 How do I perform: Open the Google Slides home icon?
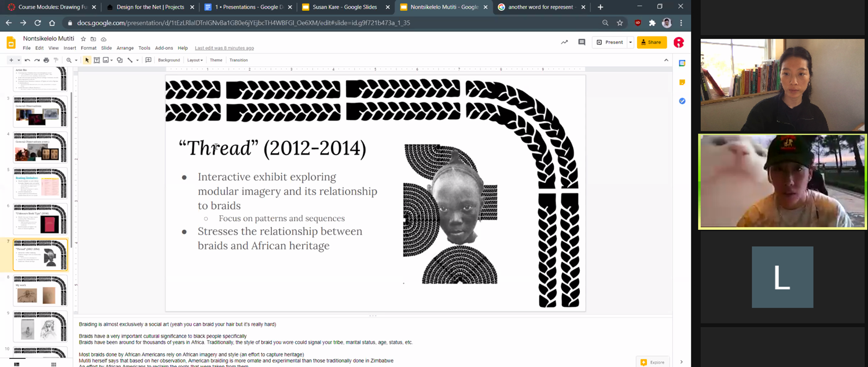pos(11,42)
